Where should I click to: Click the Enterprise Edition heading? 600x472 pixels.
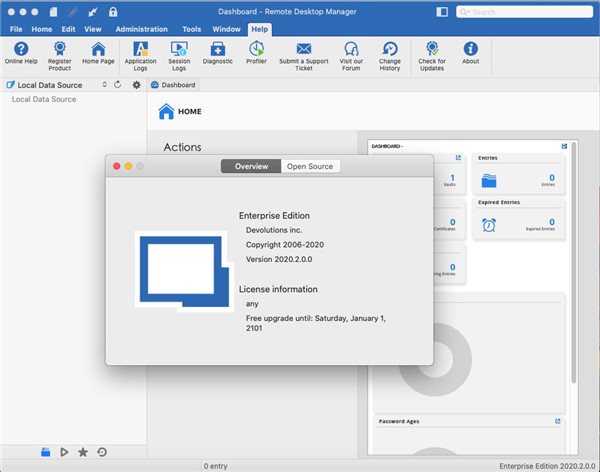coord(274,216)
